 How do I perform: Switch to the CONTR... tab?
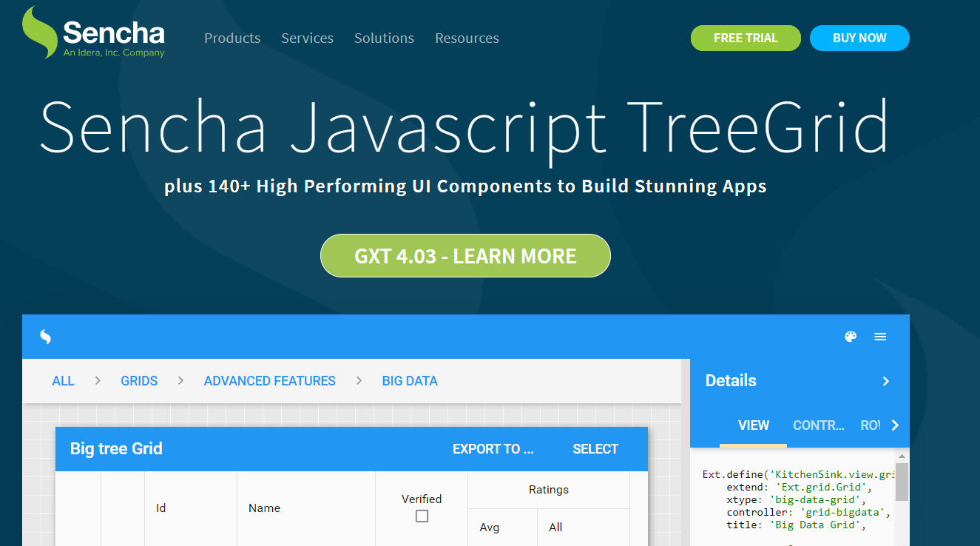tap(819, 425)
